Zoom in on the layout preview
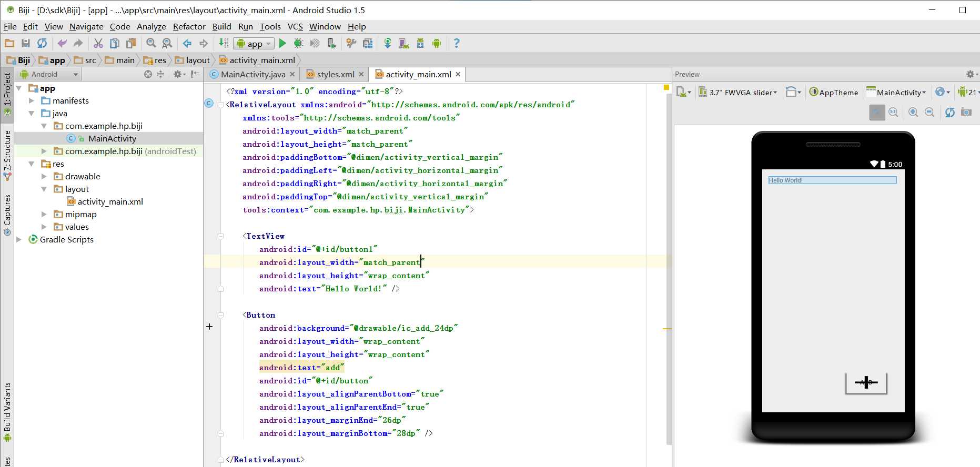980x467 pixels. pyautogui.click(x=913, y=112)
